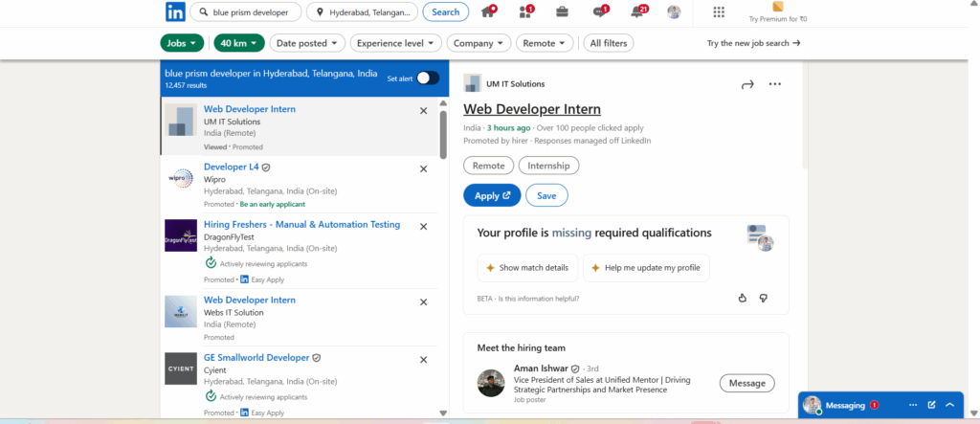Message Aman Ishwar
980x424 pixels.
(x=746, y=384)
